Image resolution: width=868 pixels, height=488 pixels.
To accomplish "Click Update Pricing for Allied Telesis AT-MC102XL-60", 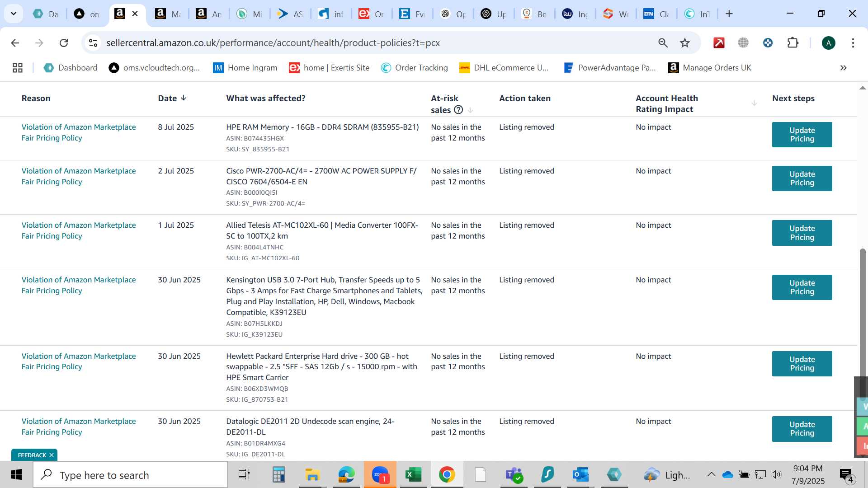I will point(802,233).
